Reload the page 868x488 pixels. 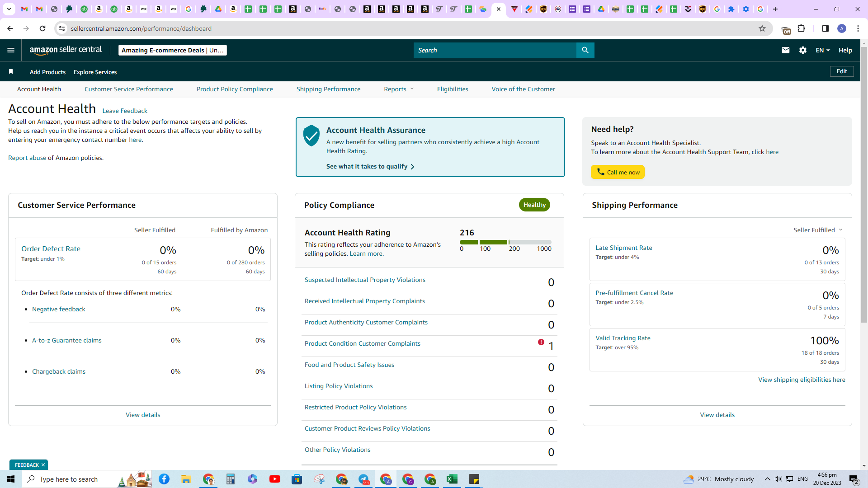click(x=42, y=28)
